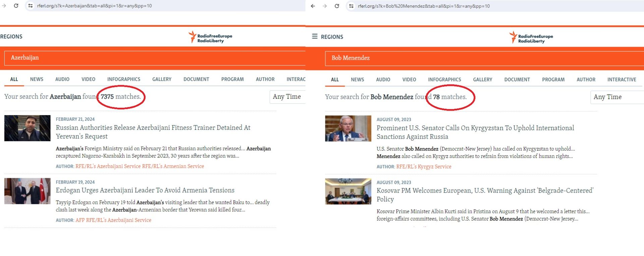The height and width of the screenshot is (256, 644).
Task: Click Senator Menendez article thumbnail
Action: (348, 129)
